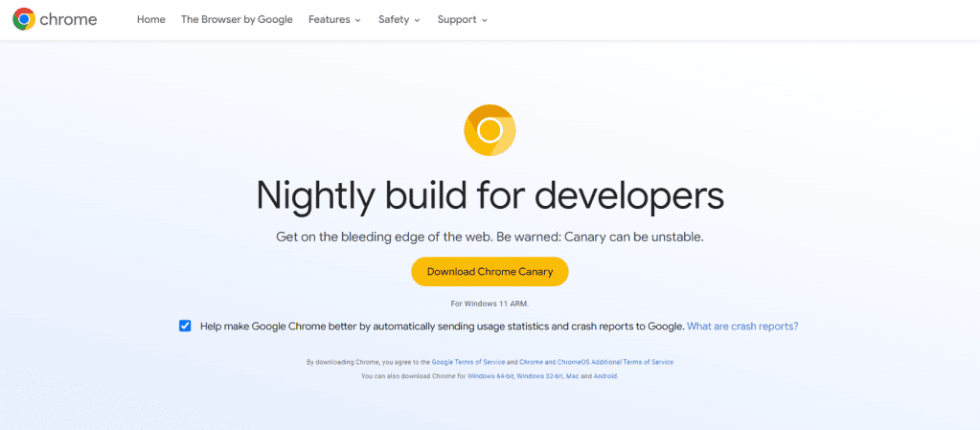980x430 pixels.
Task: Follow the Android download link
Action: [x=606, y=376]
